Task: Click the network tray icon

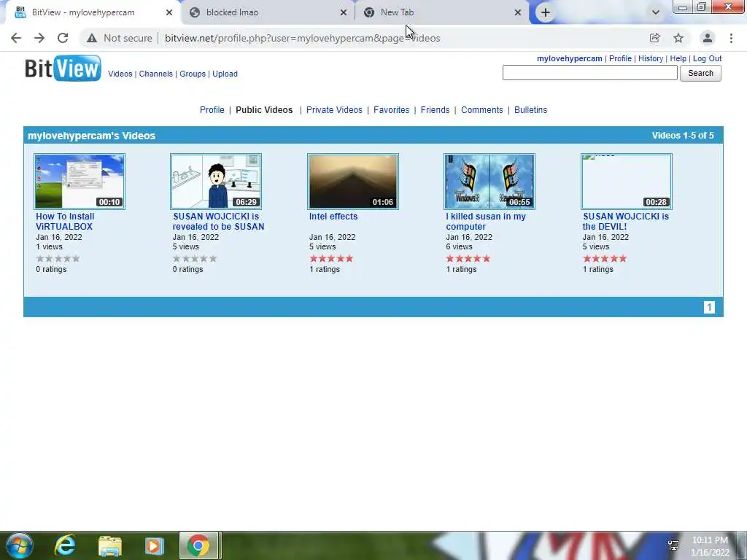Action: (673, 545)
